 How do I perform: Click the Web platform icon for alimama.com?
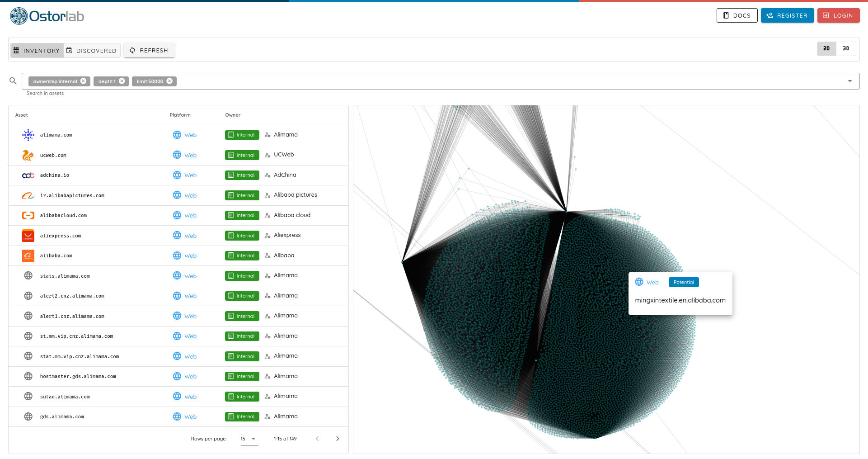coord(177,135)
